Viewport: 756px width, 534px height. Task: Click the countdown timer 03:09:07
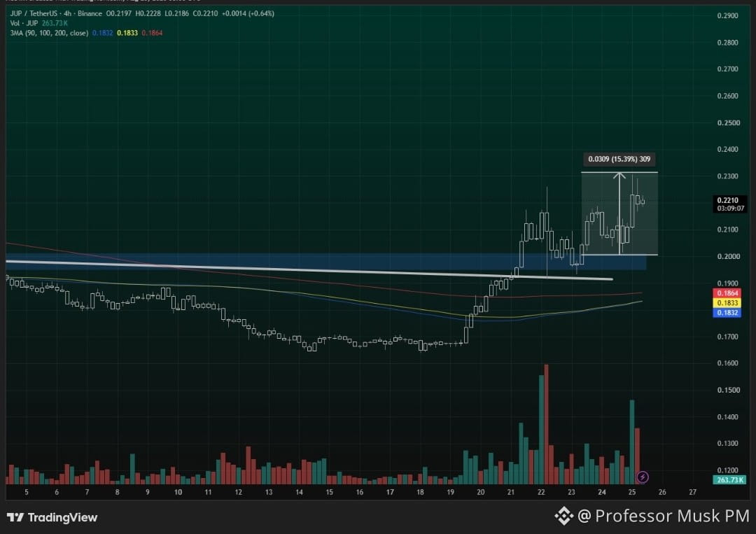coord(730,208)
